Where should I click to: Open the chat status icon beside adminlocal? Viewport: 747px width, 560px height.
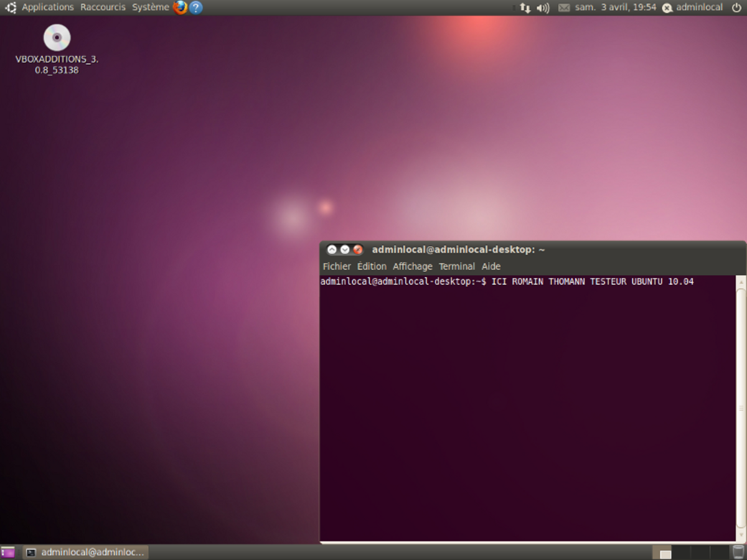[x=667, y=8]
